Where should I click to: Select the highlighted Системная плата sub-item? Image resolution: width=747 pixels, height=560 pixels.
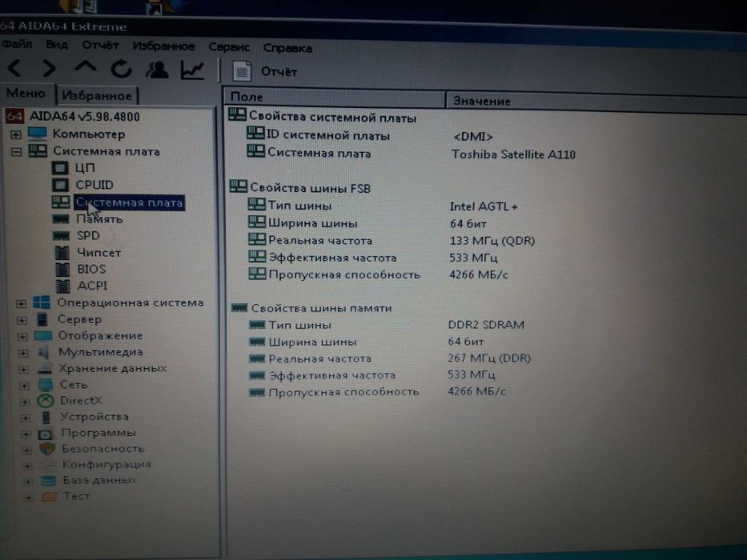pyautogui.click(x=129, y=202)
